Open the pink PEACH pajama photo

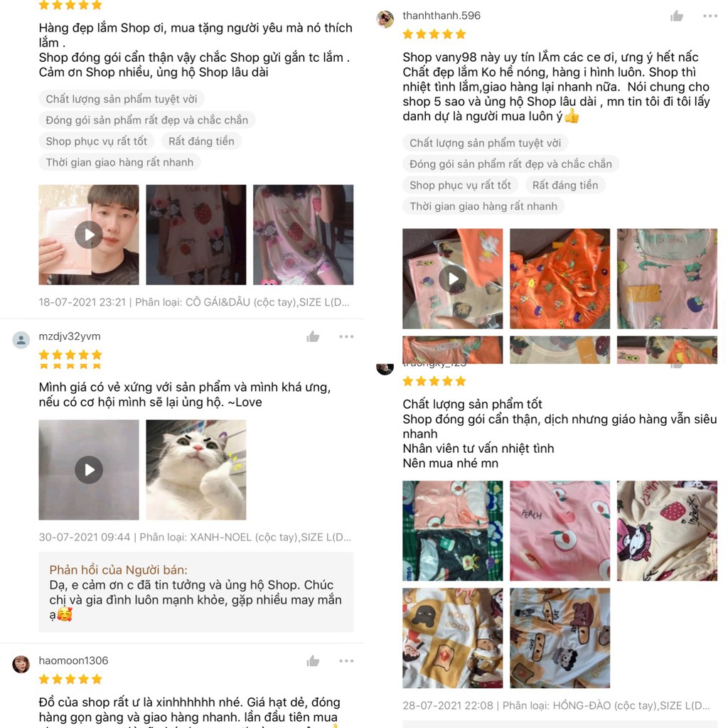tap(560, 530)
